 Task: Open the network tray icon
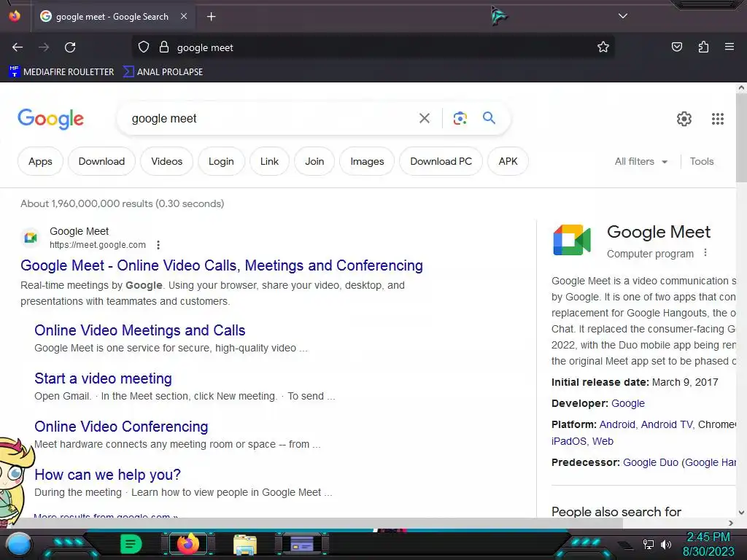pos(648,544)
